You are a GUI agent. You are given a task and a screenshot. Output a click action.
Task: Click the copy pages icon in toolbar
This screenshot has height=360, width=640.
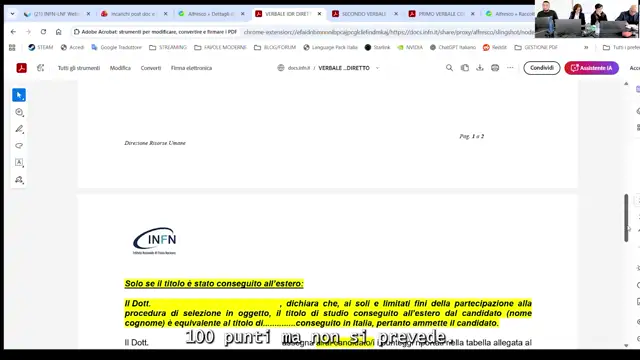point(464,68)
